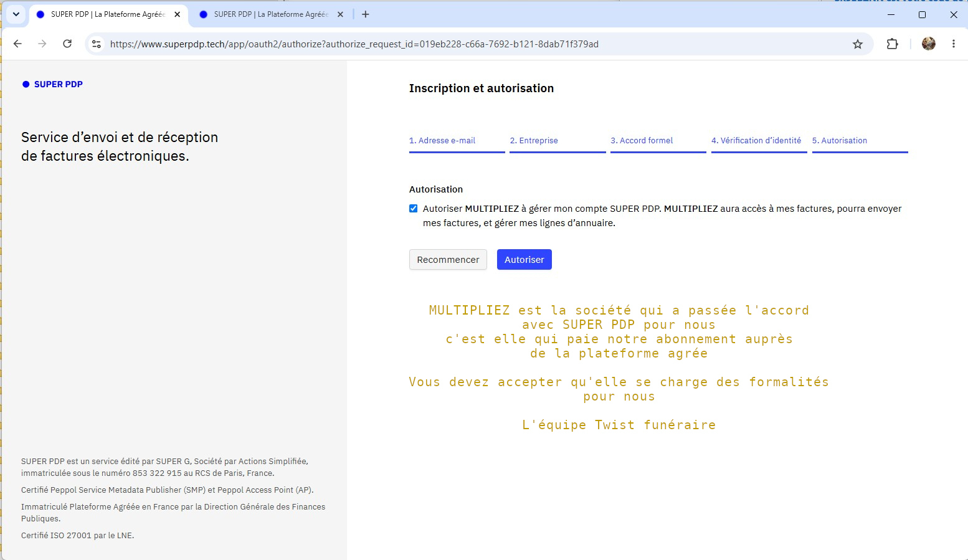This screenshot has height=560, width=968.
Task: Reload the current page
Action: point(67,44)
